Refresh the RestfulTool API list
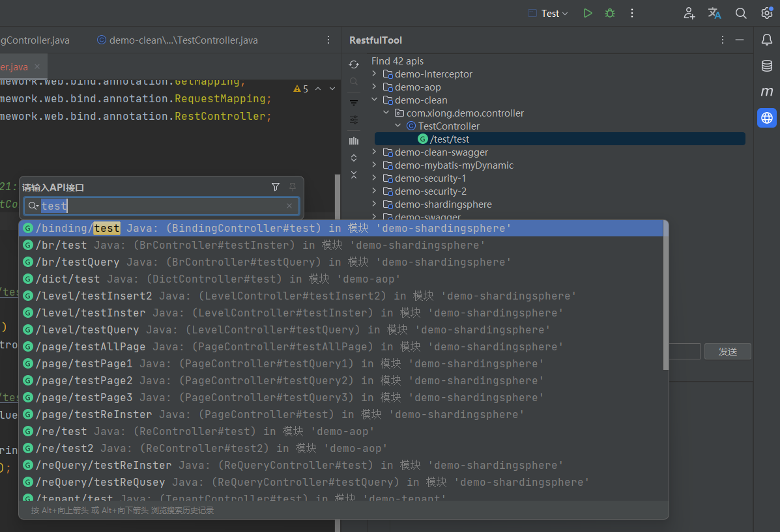Screen dimensions: 780x532 [354, 64]
